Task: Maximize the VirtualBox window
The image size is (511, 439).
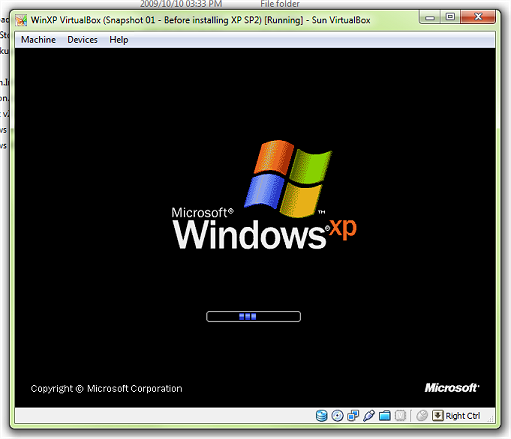Action: pyautogui.click(x=450, y=17)
